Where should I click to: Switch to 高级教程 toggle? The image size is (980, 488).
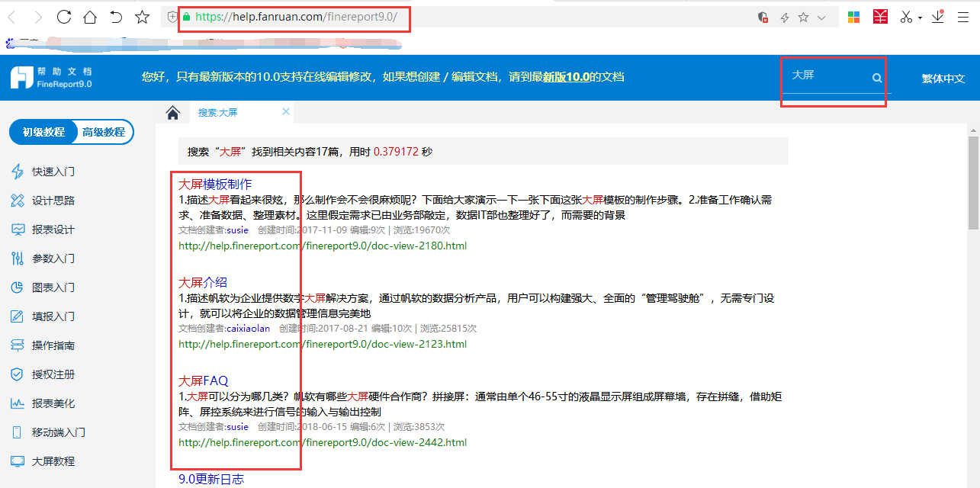104,132
